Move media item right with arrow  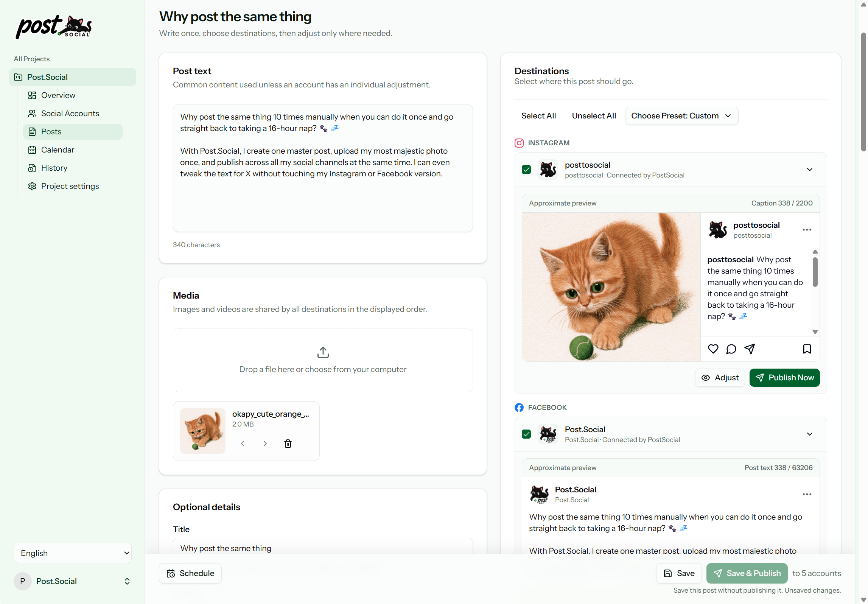[x=265, y=444]
